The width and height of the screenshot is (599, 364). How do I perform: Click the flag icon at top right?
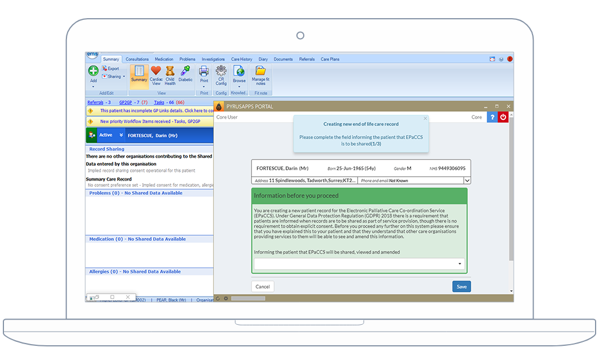click(x=492, y=59)
